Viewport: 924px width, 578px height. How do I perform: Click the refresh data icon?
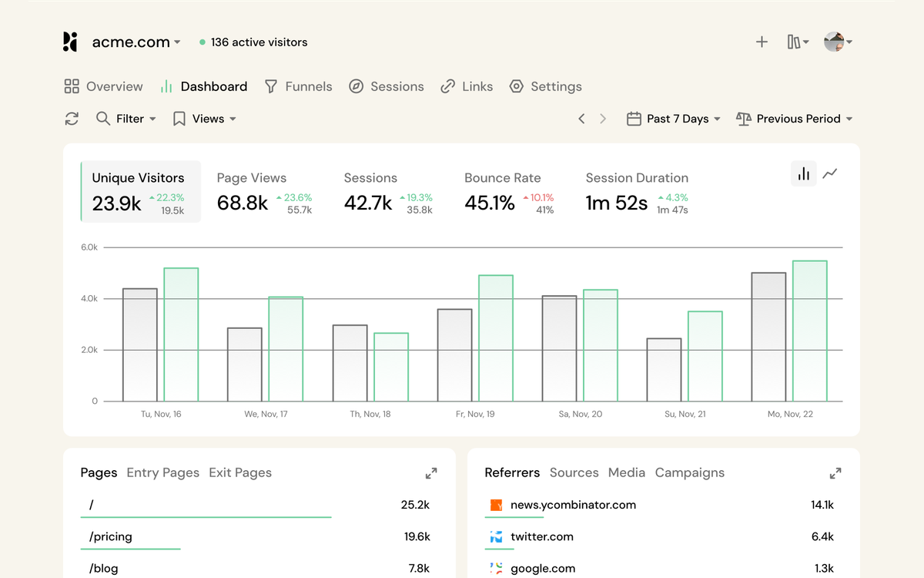(x=72, y=119)
